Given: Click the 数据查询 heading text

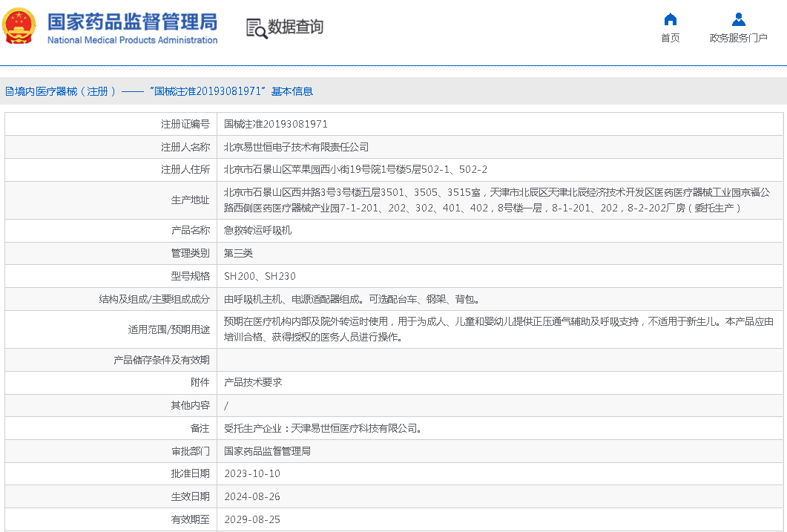Looking at the screenshot, I should (296, 27).
